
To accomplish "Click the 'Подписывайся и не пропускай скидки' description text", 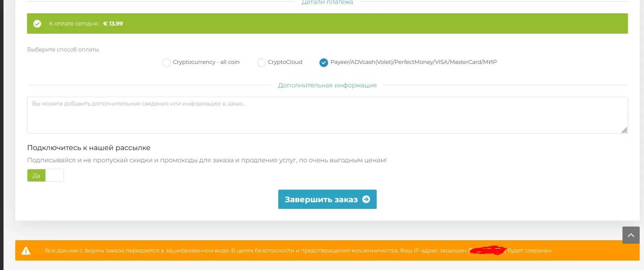I will [x=207, y=160].
